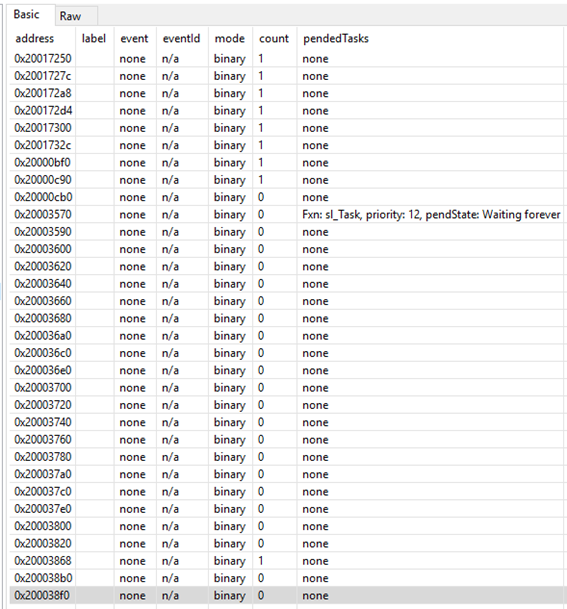
Task: Select row with address 0x20000bf0
Action: point(287,162)
